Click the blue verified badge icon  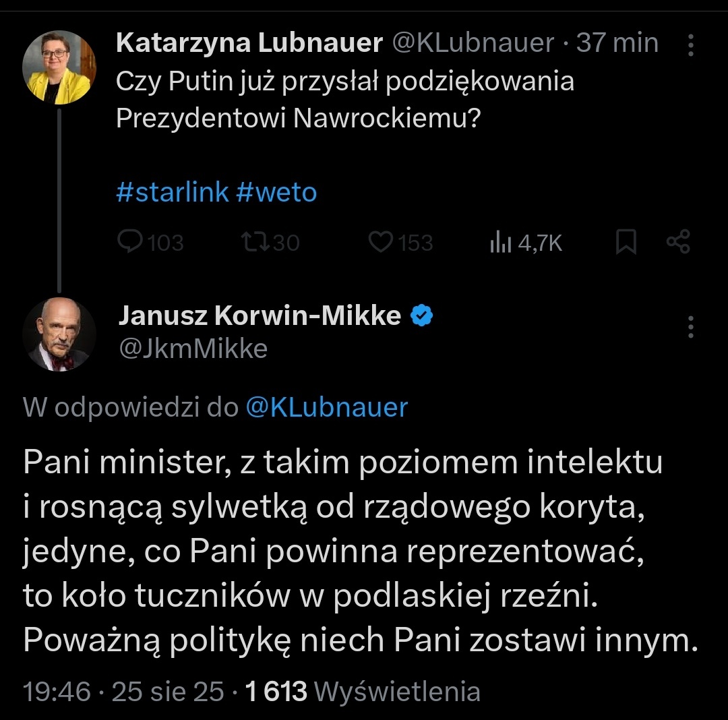point(422,315)
